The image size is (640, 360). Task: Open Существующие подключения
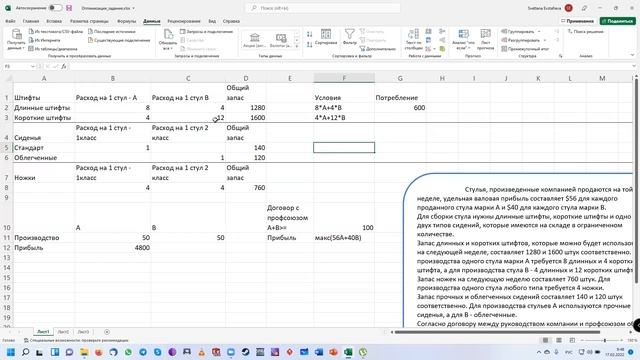click(119, 40)
